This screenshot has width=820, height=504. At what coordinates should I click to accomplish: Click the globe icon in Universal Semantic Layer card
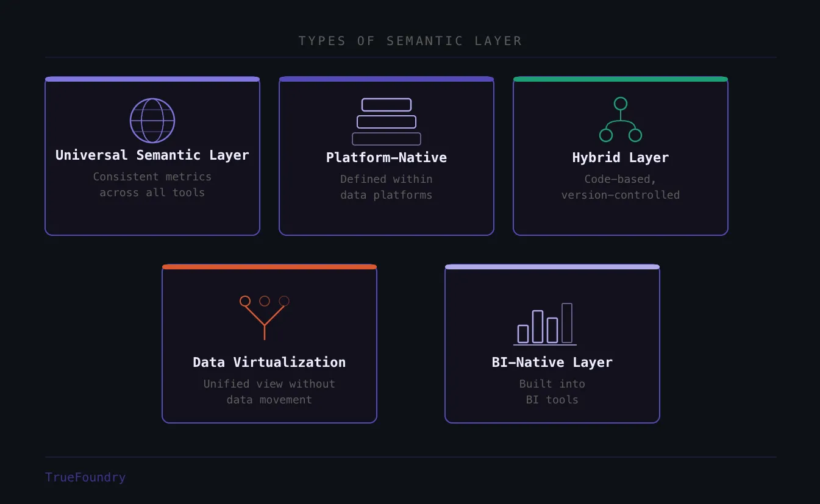152,121
